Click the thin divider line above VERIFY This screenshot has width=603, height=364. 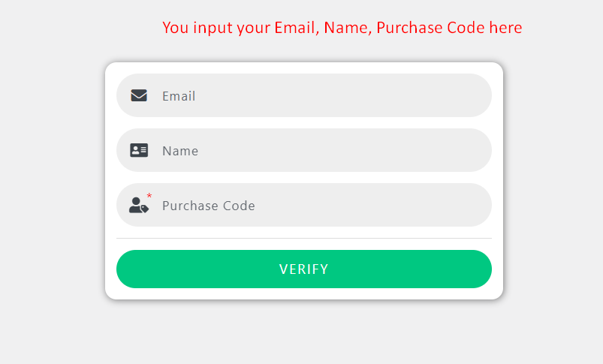(x=303, y=238)
